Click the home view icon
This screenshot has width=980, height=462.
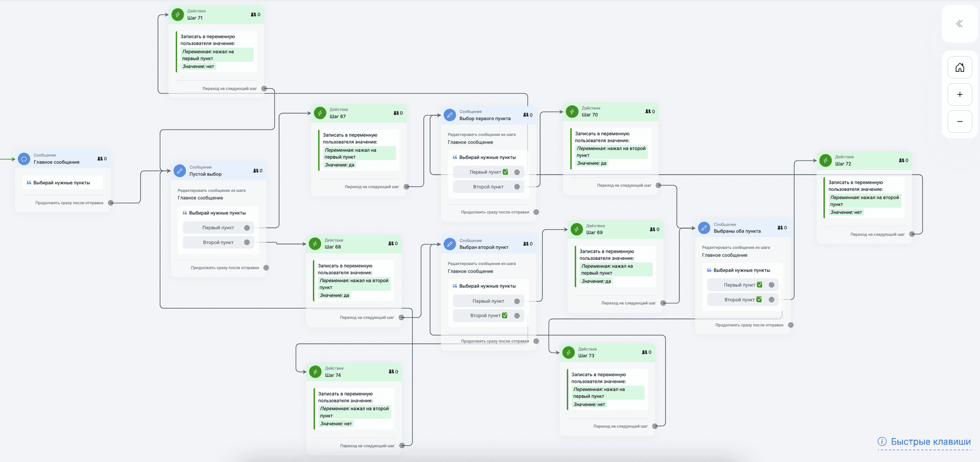[960, 67]
